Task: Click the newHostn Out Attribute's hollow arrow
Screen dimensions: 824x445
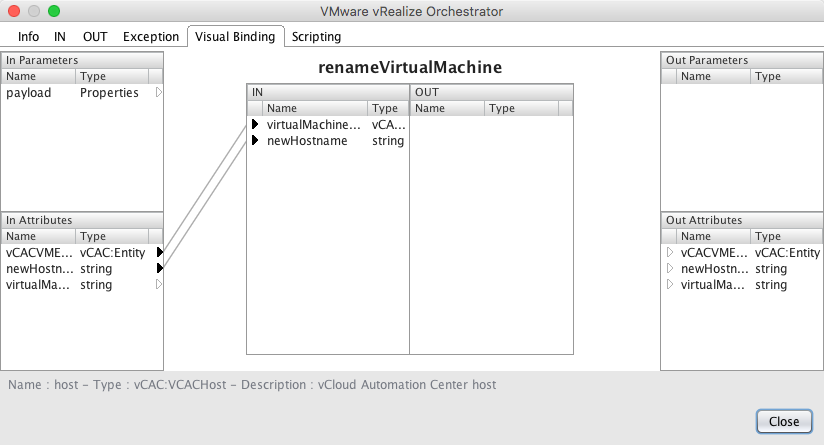Action: click(671, 269)
